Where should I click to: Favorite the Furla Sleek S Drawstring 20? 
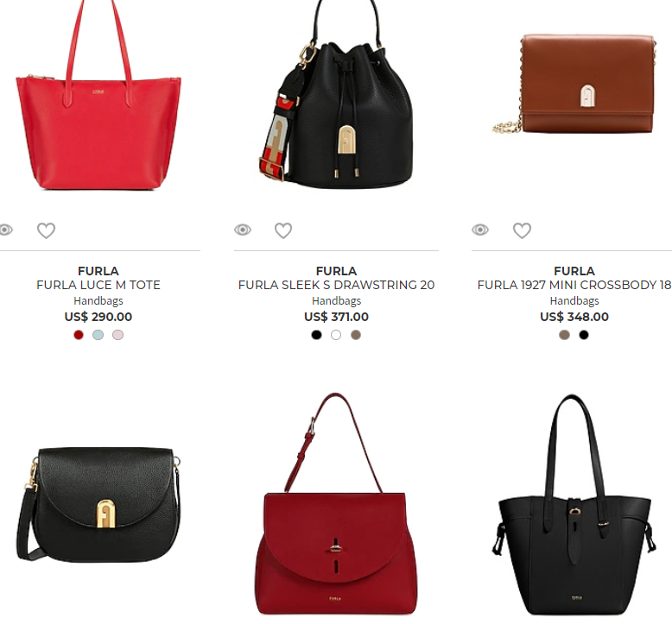pos(283,230)
